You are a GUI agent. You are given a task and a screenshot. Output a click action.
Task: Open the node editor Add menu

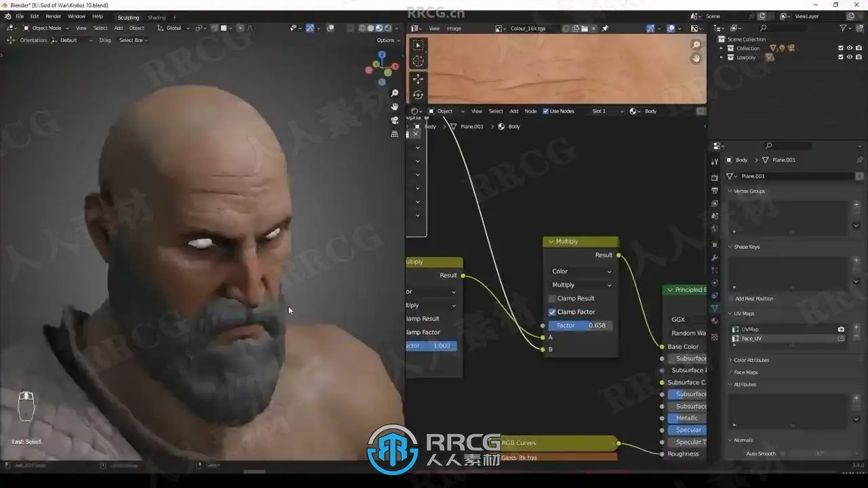point(514,111)
